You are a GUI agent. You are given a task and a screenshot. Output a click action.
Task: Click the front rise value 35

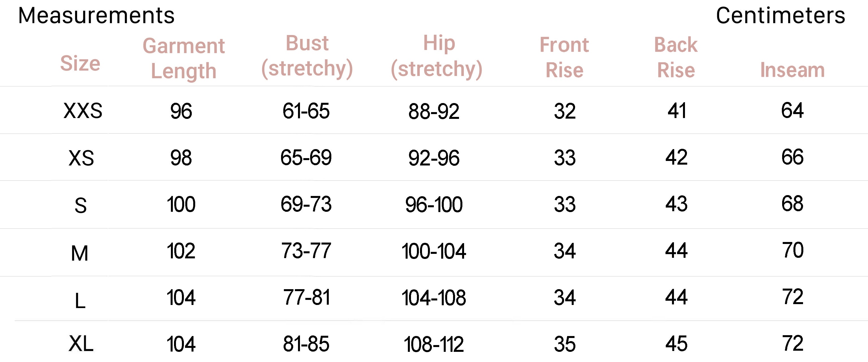click(x=565, y=344)
